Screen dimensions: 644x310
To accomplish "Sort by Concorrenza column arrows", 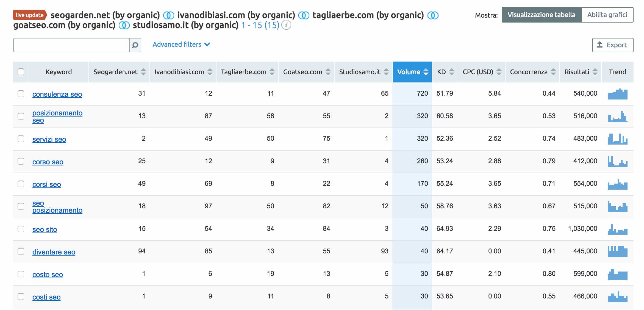I will click(553, 72).
